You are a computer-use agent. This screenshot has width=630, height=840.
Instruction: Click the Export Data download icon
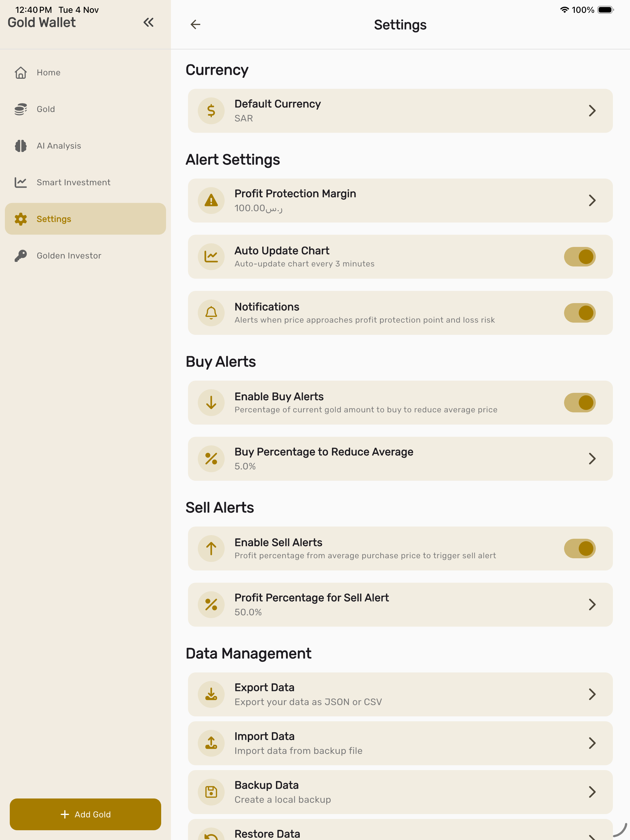tap(211, 694)
